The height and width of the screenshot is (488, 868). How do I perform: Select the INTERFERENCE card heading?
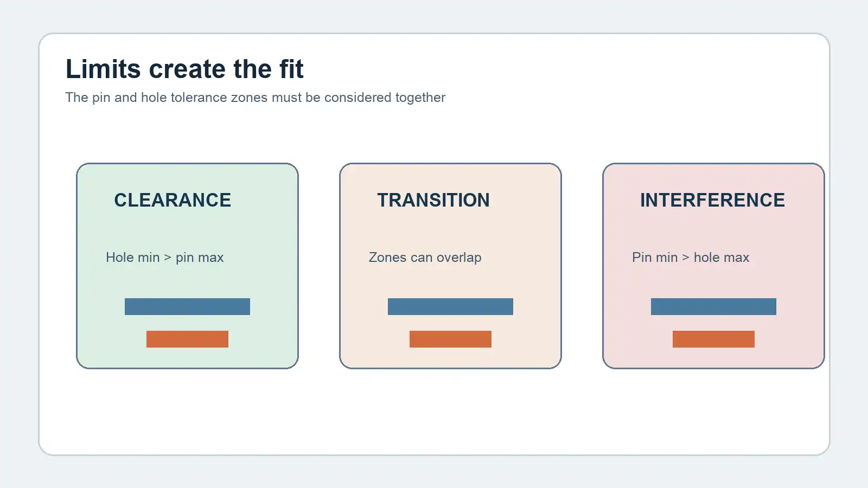coord(712,200)
